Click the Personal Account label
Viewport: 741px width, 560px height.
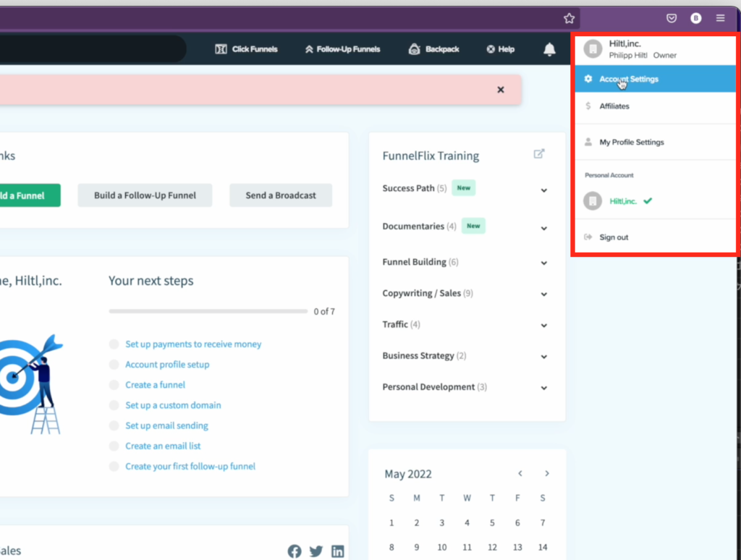point(609,175)
